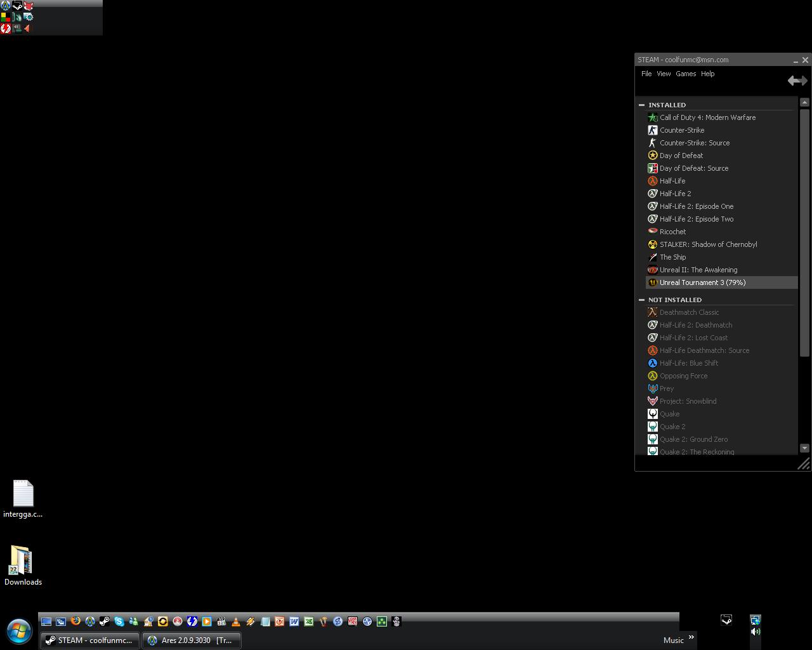Image resolution: width=812 pixels, height=650 pixels.
Task: Click the Deathmatch Classic icon
Action: (x=652, y=312)
